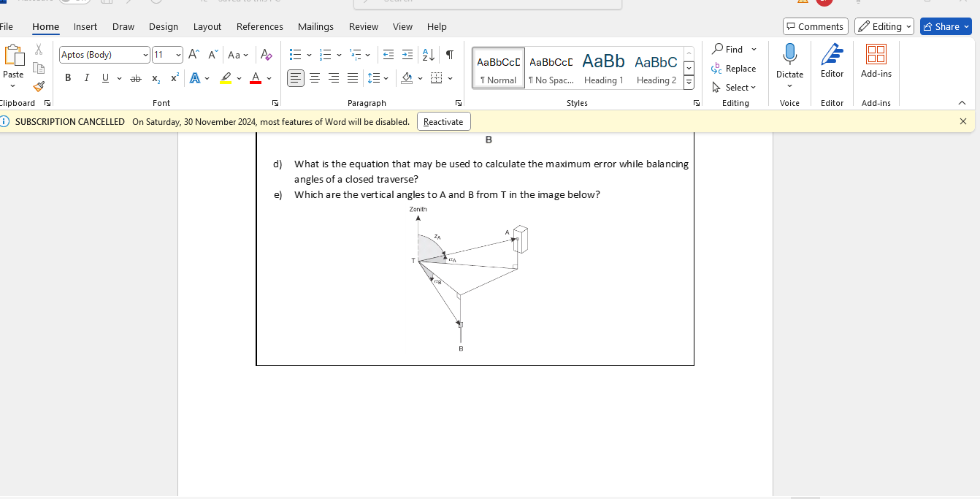Apply center text alignment
The width and height of the screenshot is (980, 499).
[x=314, y=77]
